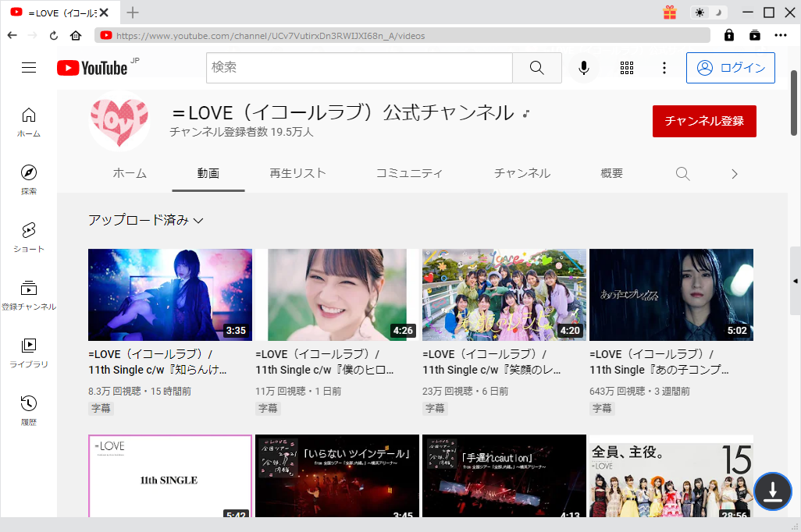The width and height of the screenshot is (801, 532).
Task: Open 履歴 history in sidebar
Action: coord(29,410)
